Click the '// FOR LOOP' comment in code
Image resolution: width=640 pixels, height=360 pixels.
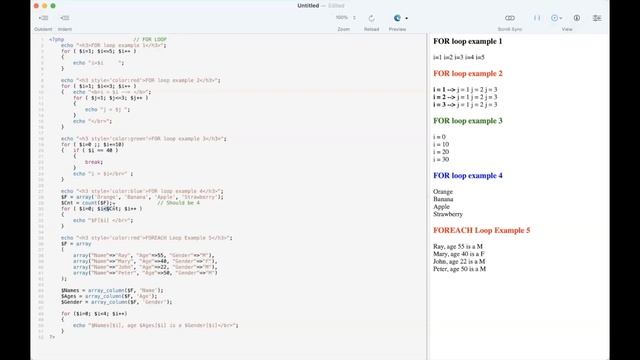[150, 40]
